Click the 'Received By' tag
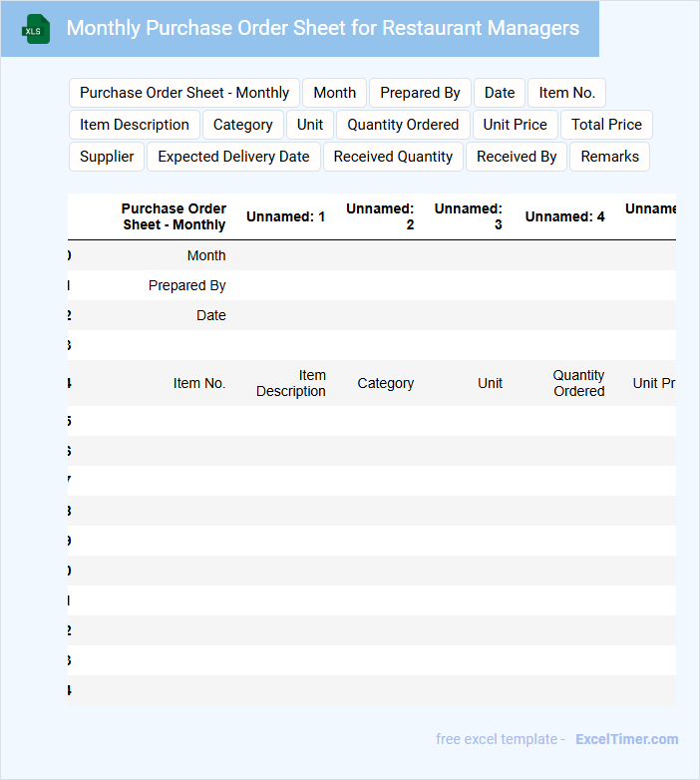The height and width of the screenshot is (780, 700). pos(517,157)
